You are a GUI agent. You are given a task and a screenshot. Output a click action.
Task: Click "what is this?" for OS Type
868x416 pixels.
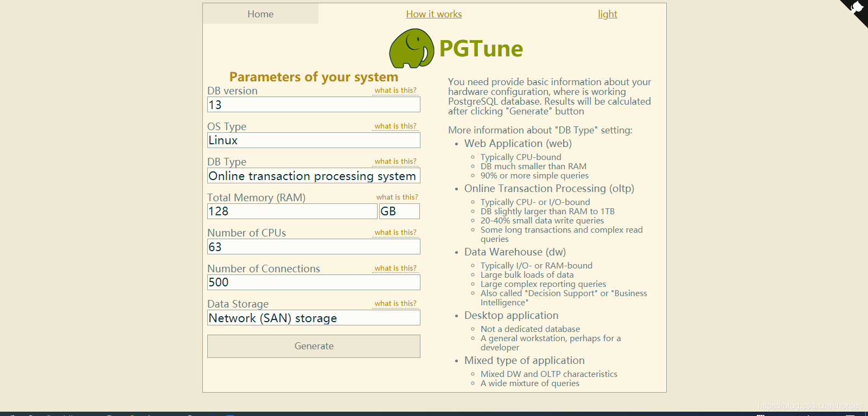coord(395,126)
